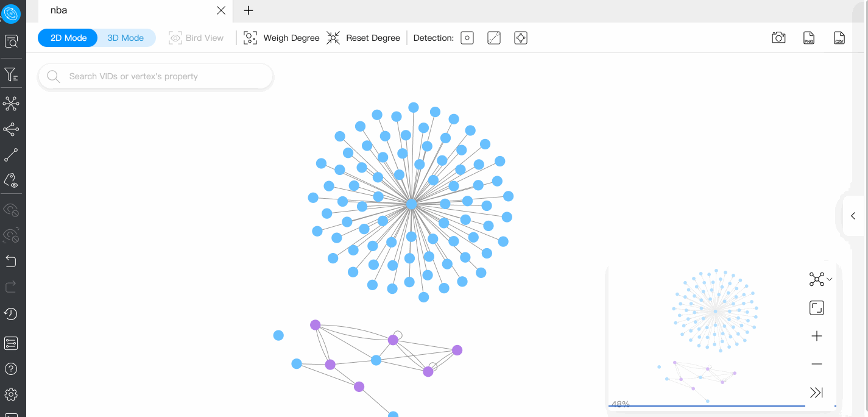The image size is (868, 417).
Task: Collapse the minimap panel
Action: (816, 393)
